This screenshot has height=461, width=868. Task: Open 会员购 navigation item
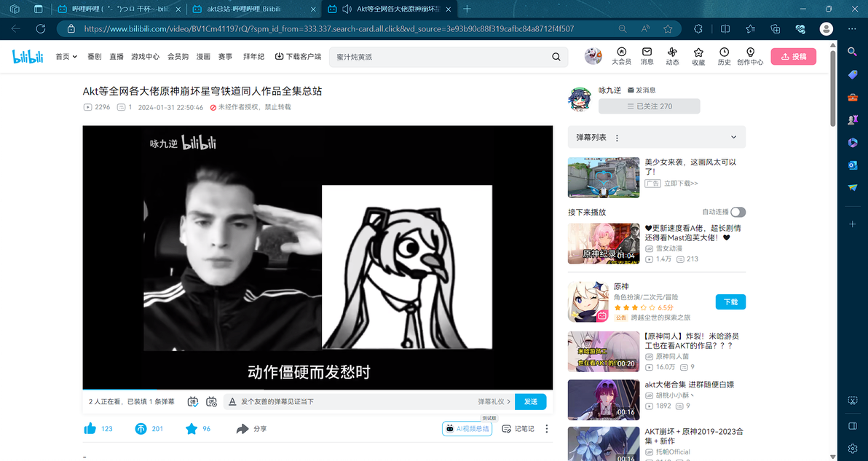pyautogui.click(x=178, y=57)
